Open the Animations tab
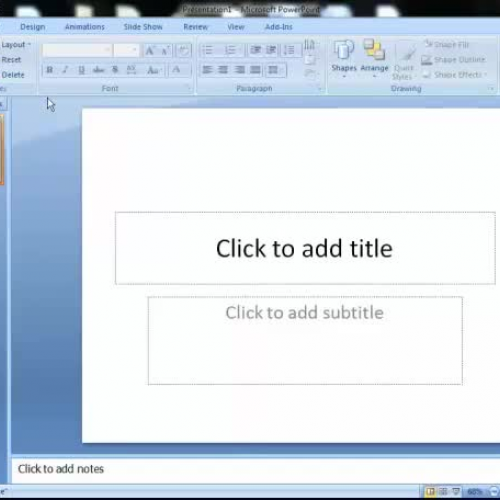 [85, 27]
